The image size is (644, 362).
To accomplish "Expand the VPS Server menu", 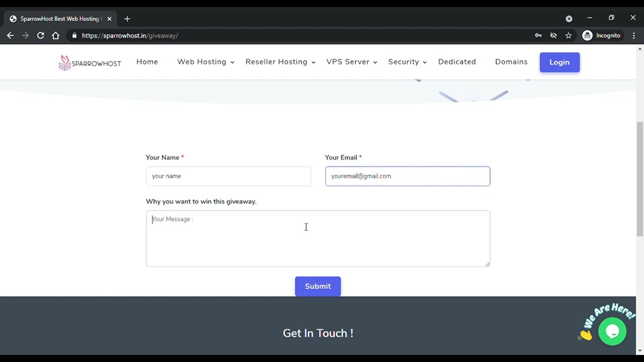I will tap(352, 62).
